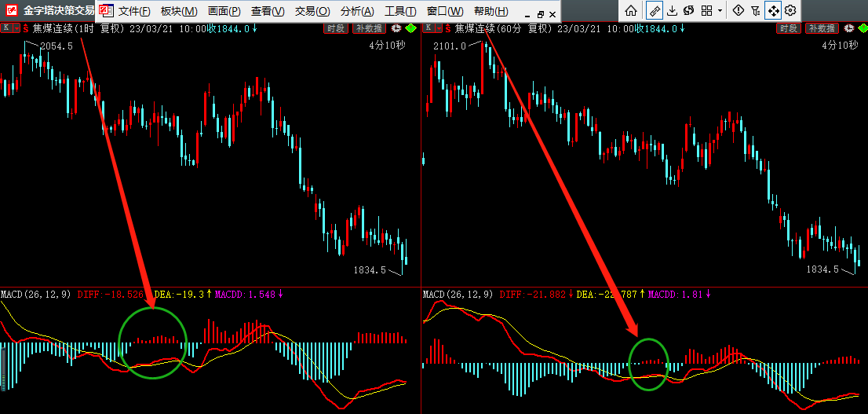Click the download data toolbar icon

[x=672, y=10]
